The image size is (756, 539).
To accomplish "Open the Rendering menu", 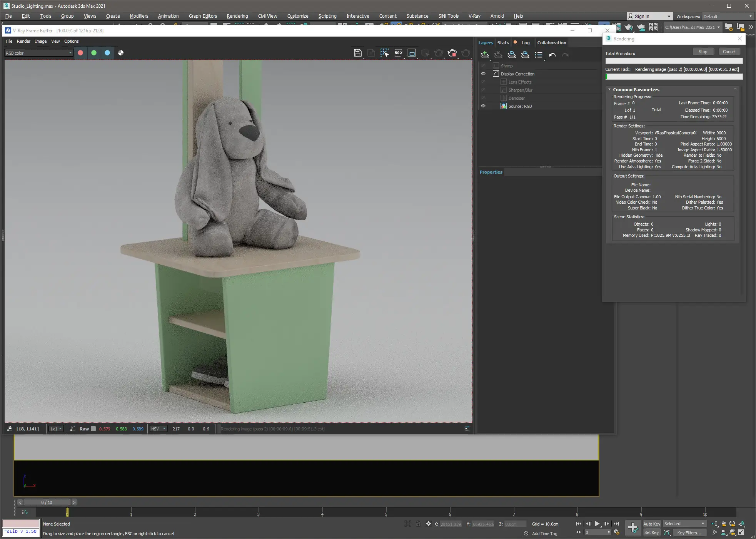I will point(237,16).
